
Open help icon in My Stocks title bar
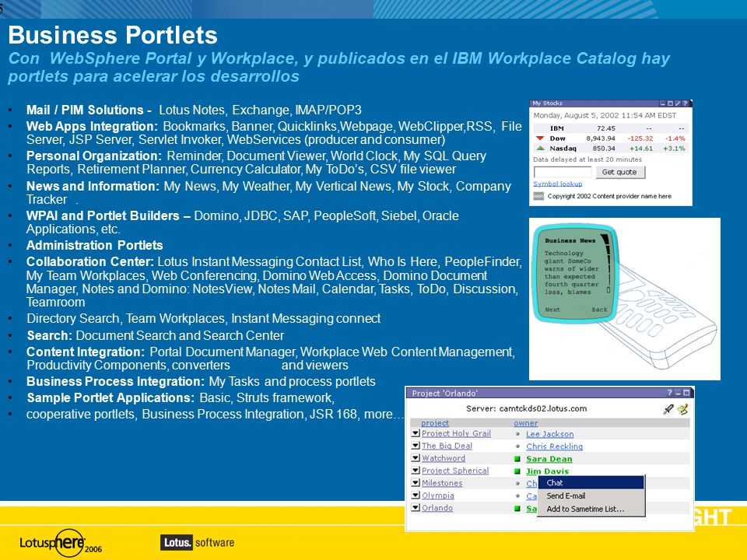pos(685,103)
